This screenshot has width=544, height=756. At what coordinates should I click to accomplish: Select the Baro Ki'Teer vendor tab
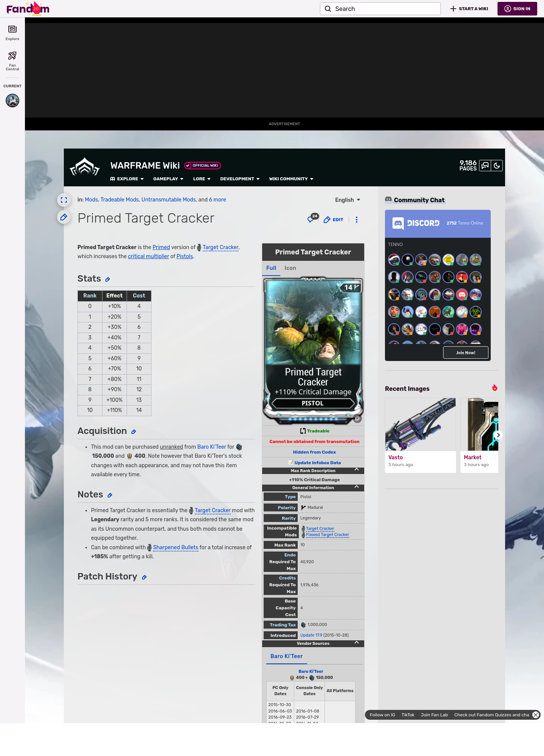click(286, 656)
